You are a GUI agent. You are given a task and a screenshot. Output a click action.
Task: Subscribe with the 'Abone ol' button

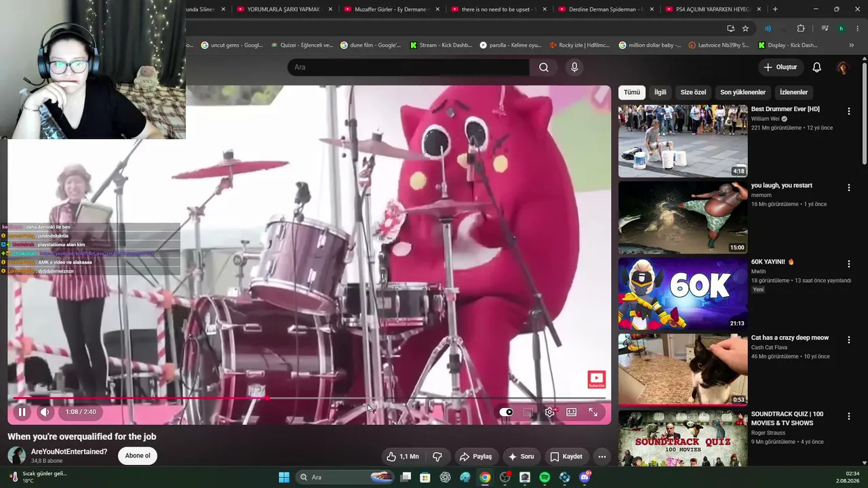pyautogui.click(x=138, y=455)
